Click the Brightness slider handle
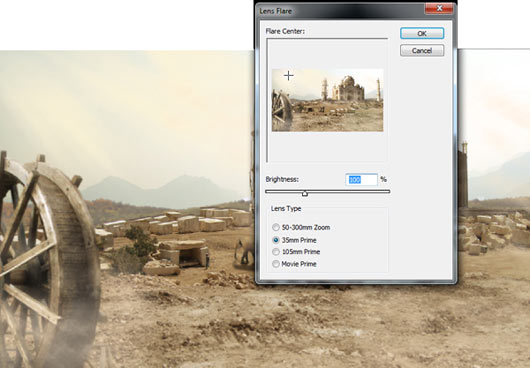Image resolution: width=530 pixels, height=368 pixels. 305,193
